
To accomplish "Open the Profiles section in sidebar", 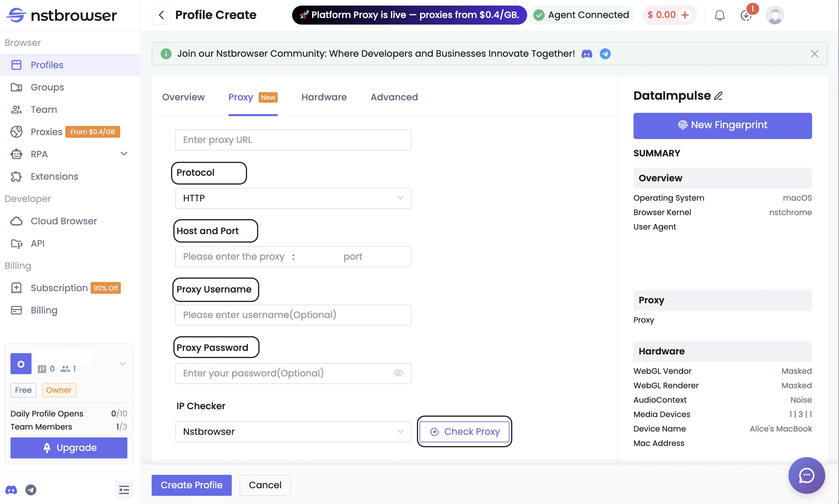I will click(x=47, y=65).
